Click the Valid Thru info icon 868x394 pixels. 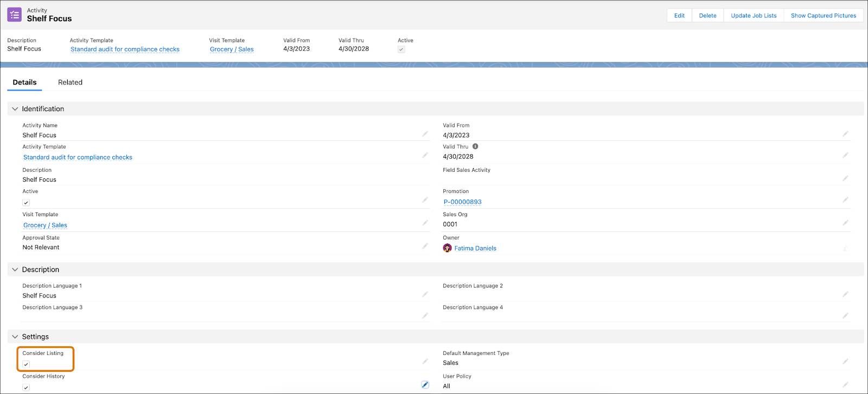[x=475, y=146]
